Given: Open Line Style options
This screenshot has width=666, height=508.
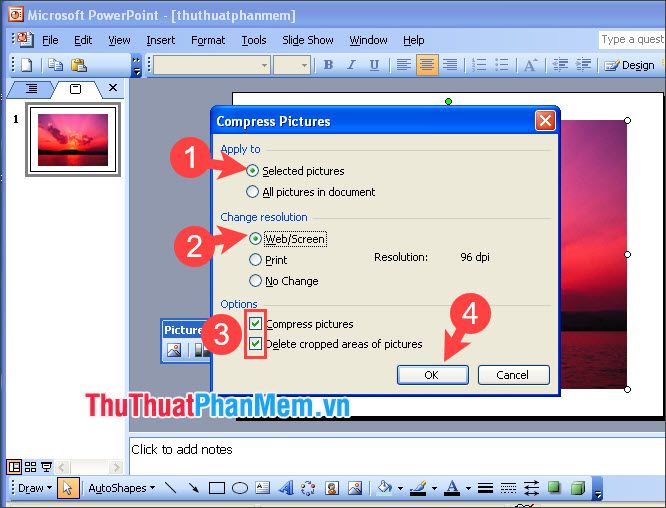Looking at the screenshot, I should 485,488.
